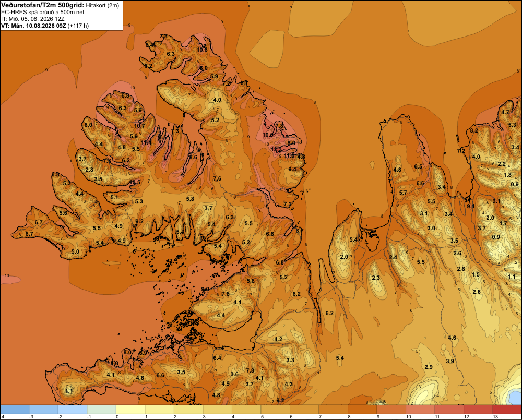The image size is (522, 420).
Task: Click the 5.7 temperature value on the map
Action: tap(403, 193)
